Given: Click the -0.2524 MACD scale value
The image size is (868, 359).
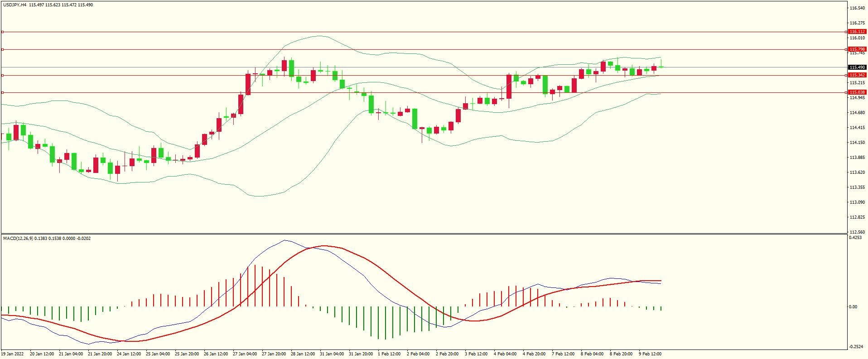Looking at the screenshot, I should pyautogui.click(x=855, y=347).
